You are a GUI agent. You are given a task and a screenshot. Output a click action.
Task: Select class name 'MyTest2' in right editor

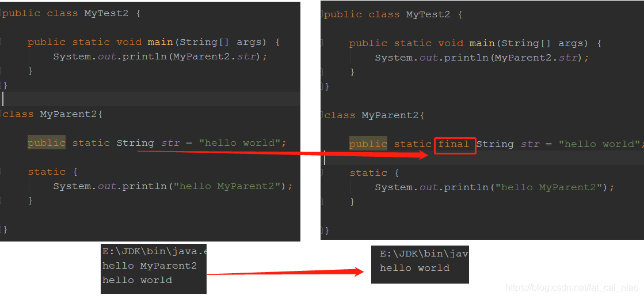click(428, 14)
